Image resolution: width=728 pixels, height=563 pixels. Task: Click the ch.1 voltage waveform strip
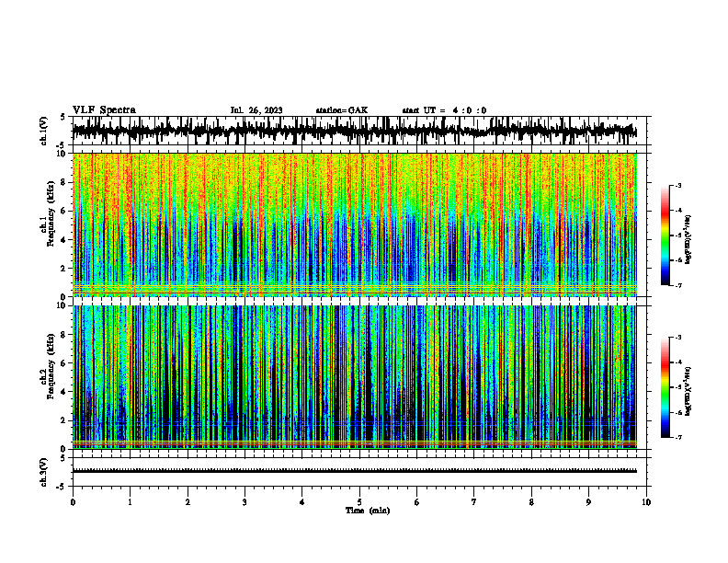pyautogui.click(x=355, y=131)
